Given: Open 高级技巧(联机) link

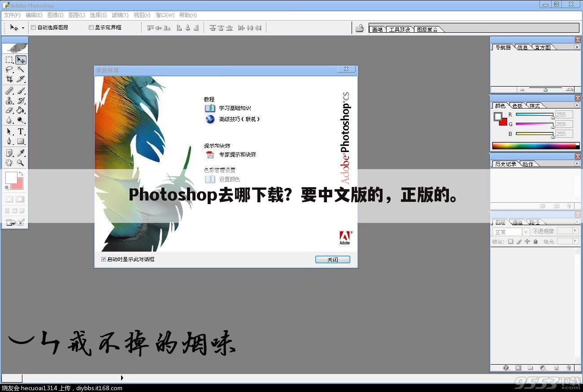Looking at the screenshot, I should pyautogui.click(x=239, y=119).
